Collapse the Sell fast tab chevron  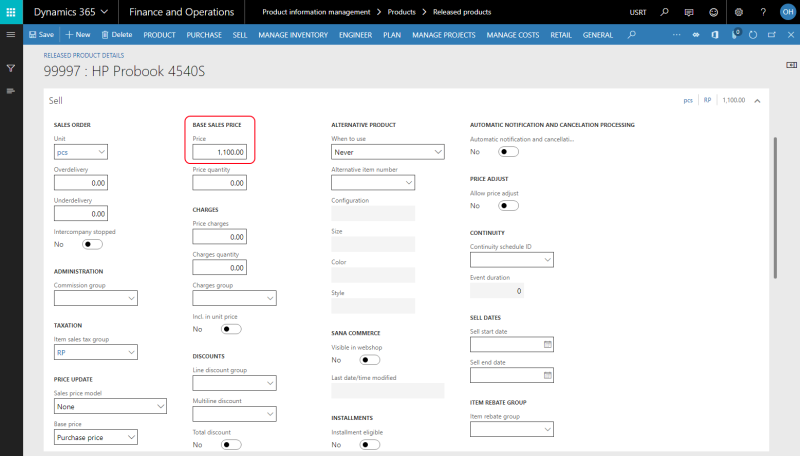(758, 100)
